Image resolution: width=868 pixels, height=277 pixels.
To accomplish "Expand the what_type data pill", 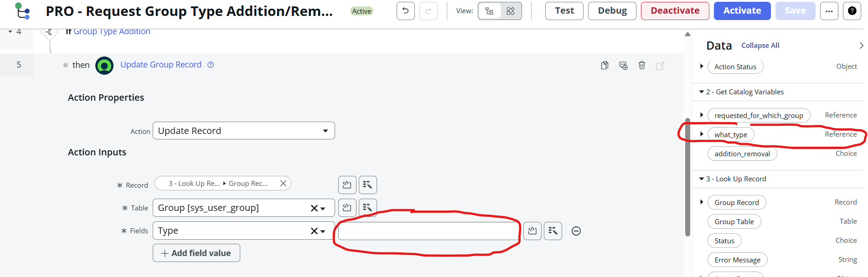I will (x=702, y=134).
